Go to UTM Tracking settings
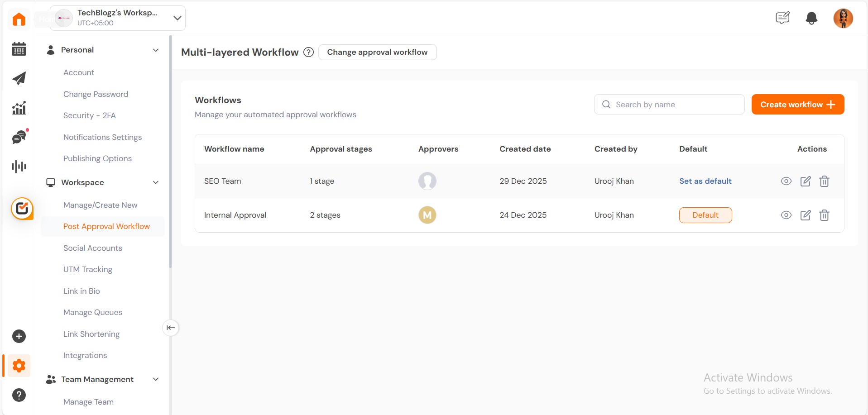This screenshot has width=868, height=415. [88, 269]
